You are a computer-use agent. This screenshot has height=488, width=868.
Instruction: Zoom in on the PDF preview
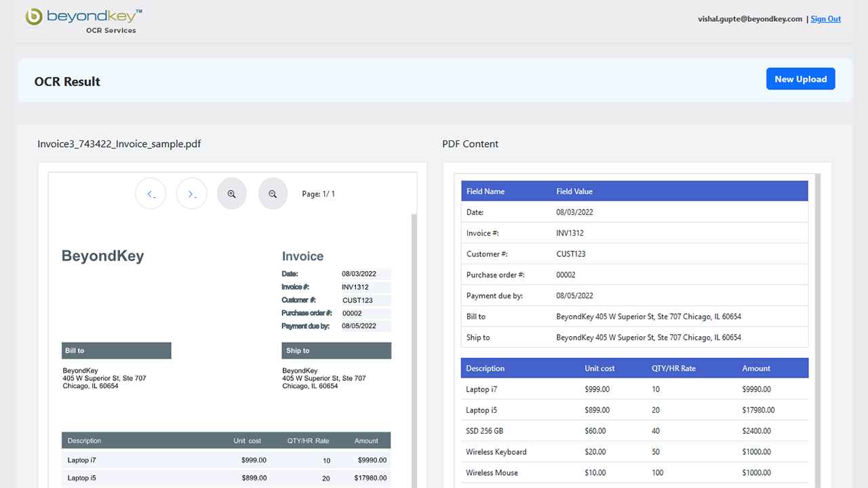[232, 194]
